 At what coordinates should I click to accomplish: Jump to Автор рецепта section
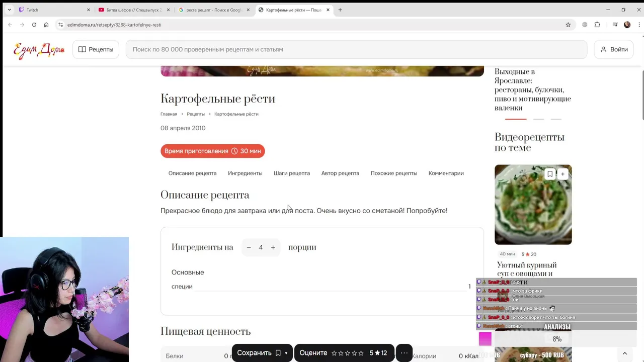(x=340, y=173)
